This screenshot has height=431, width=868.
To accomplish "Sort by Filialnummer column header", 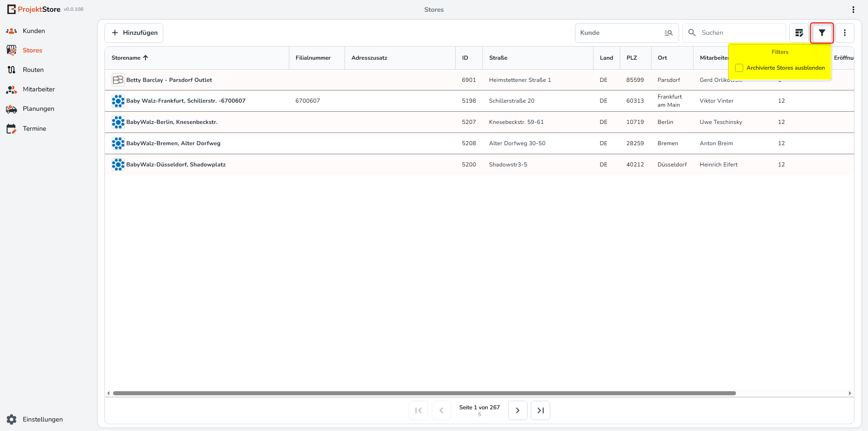I will pos(313,58).
